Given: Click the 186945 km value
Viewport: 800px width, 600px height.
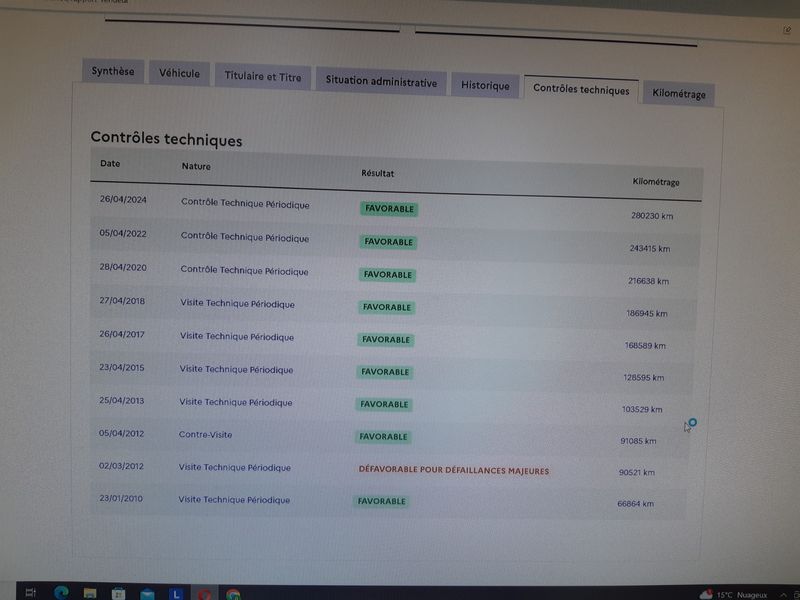Looking at the screenshot, I should pyautogui.click(x=646, y=314).
